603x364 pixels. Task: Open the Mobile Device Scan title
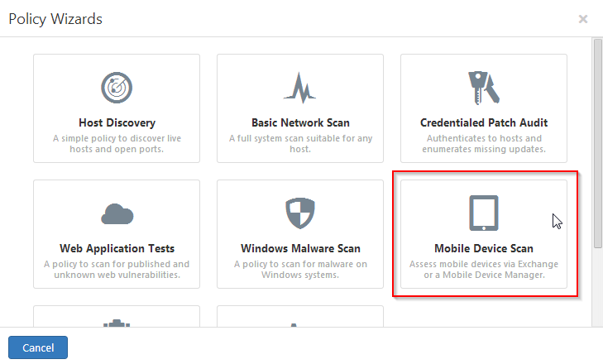tap(484, 248)
